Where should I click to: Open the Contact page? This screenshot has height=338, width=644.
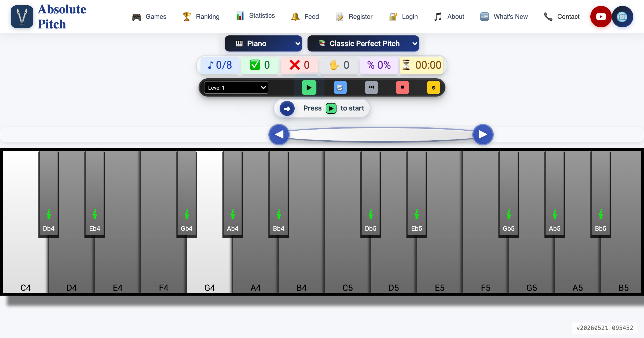tap(562, 17)
